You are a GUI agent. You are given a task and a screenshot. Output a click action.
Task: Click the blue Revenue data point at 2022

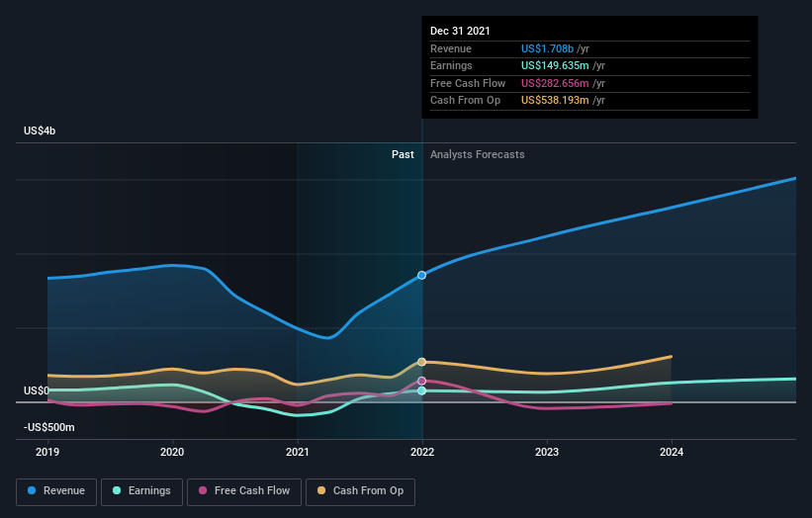point(422,275)
